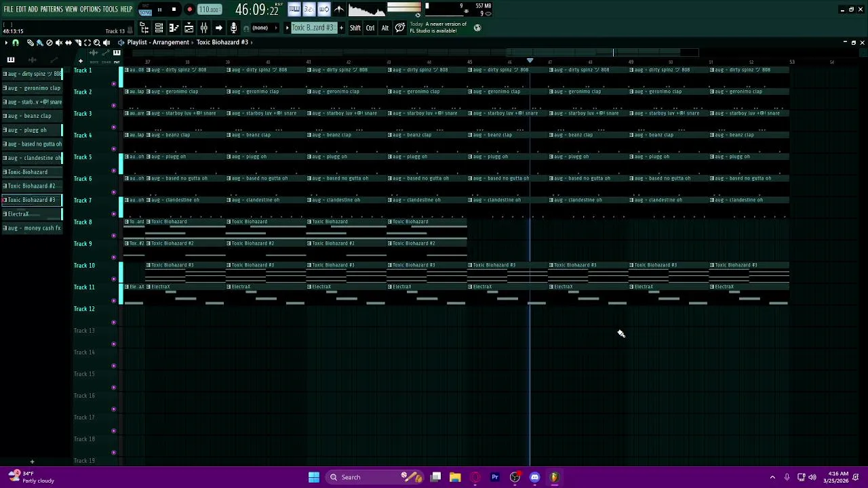The image size is (868, 488).
Task: Open the FILE menu
Action: click(x=8, y=9)
